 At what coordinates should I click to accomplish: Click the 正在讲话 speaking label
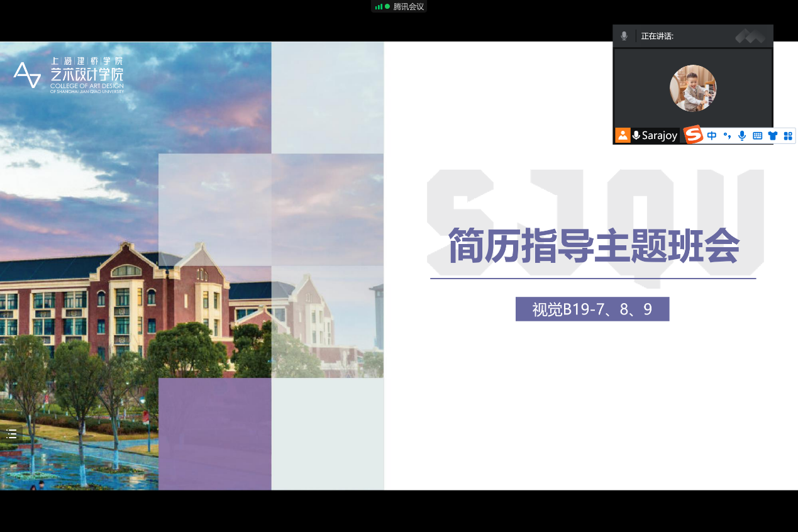coord(657,36)
